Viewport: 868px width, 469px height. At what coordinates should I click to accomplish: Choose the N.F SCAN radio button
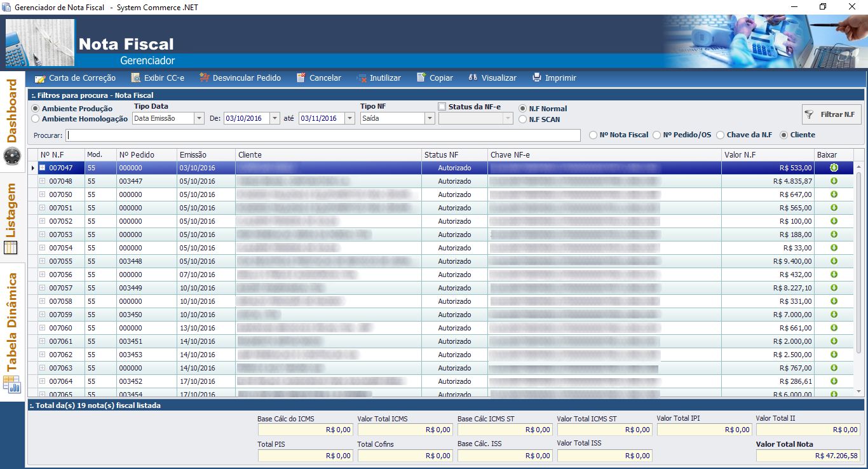coord(523,119)
